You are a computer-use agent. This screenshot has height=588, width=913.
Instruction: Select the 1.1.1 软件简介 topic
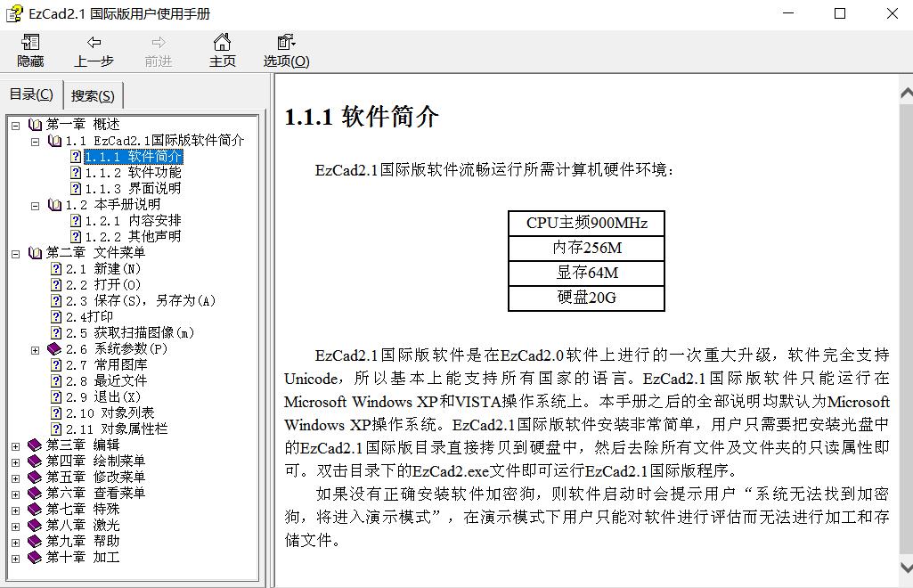point(134,157)
